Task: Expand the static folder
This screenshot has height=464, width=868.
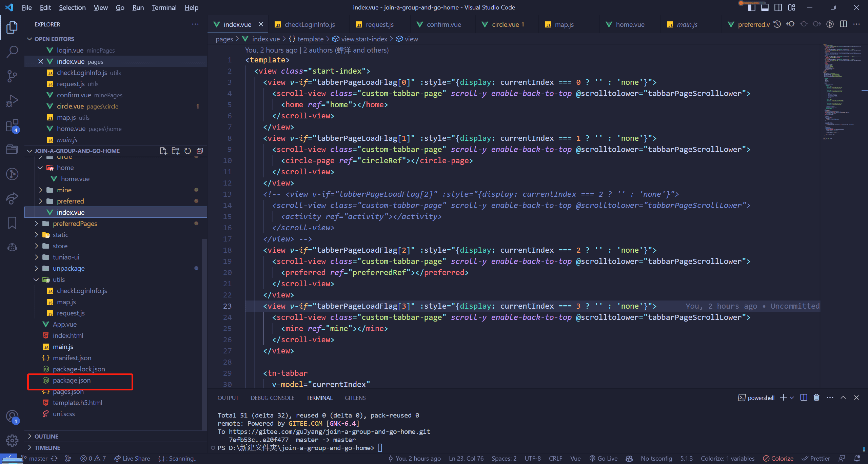Action: coord(36,235)
